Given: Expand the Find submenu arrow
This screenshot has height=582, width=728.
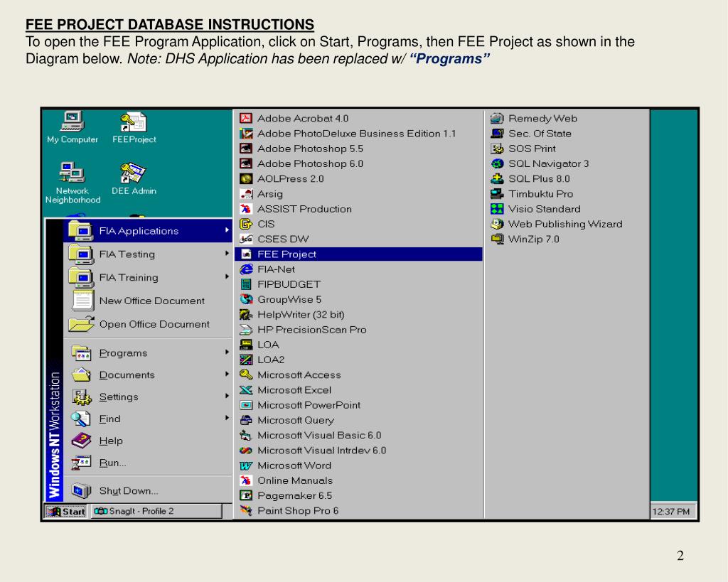Looking at the screenshot, I should tap(227, 418).
